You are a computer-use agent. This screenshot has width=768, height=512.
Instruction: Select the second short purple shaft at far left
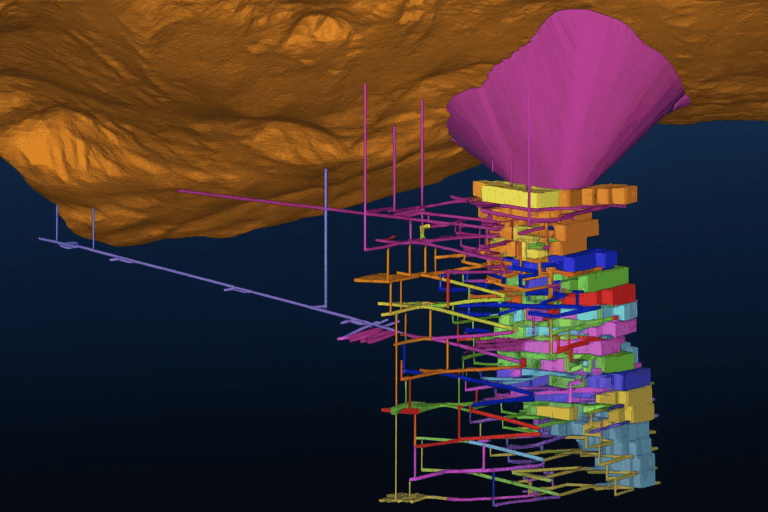pos(93,226)
